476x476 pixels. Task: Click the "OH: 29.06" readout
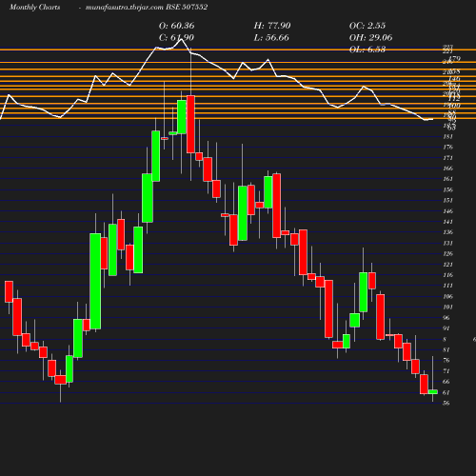click(371, 38)
